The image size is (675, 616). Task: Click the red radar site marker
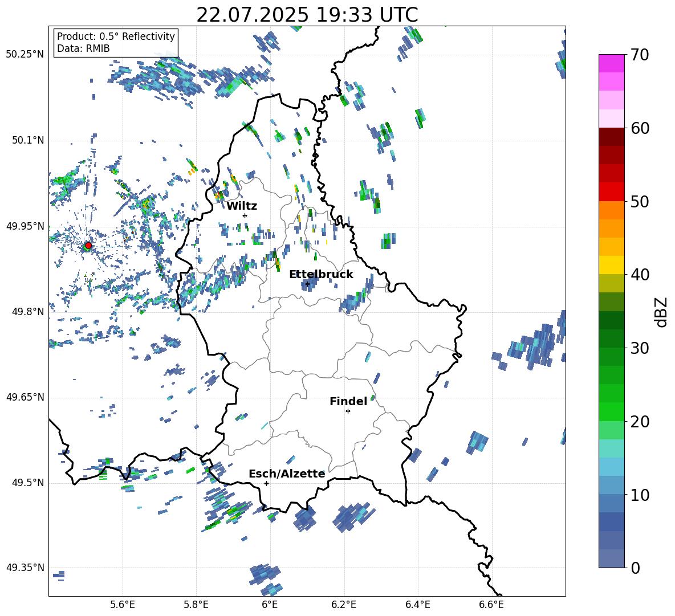[88, 246]
